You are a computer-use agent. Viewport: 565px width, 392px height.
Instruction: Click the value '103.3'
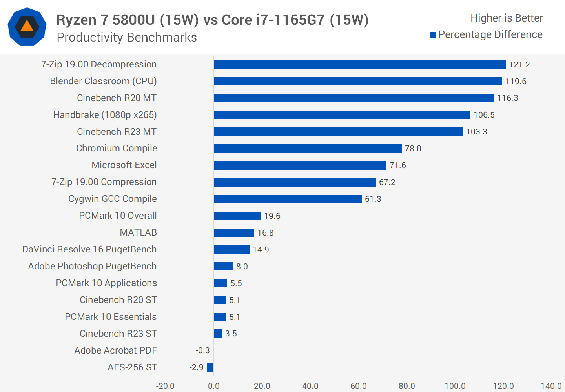point(477,132)
